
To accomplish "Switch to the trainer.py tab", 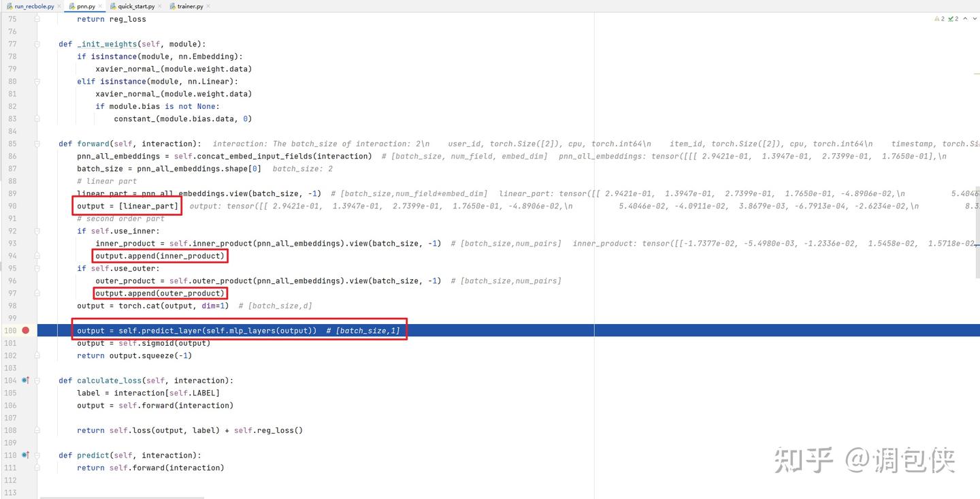I will (x=189, y=6).
